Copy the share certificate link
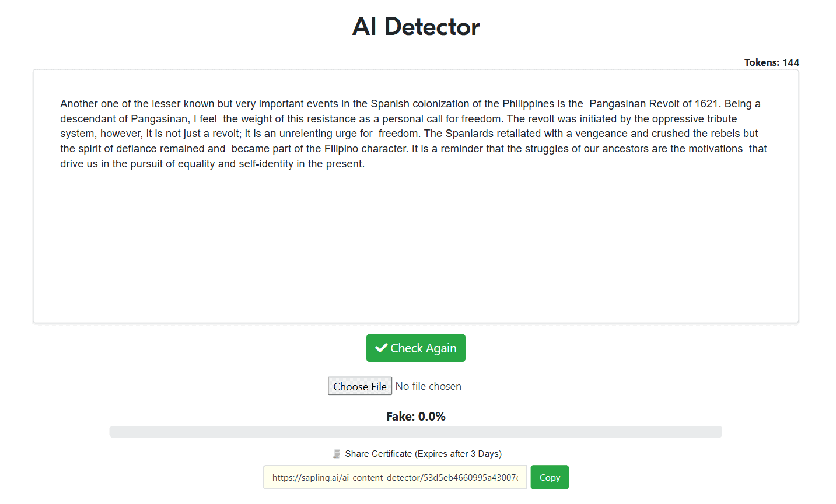Image resolution: width=836 pixels, height=504 pixels. [550, 477]
